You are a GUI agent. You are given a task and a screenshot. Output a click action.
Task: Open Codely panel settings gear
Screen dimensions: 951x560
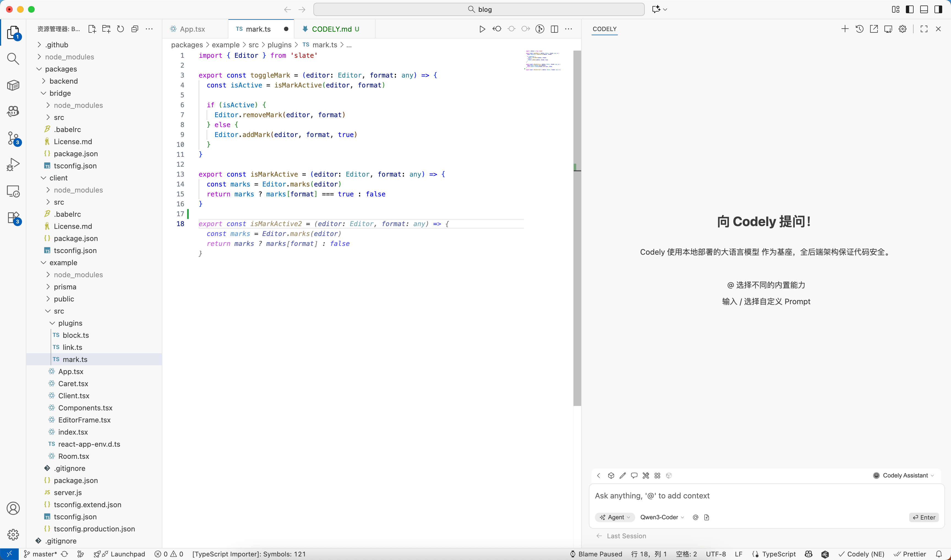pos(902,29)
